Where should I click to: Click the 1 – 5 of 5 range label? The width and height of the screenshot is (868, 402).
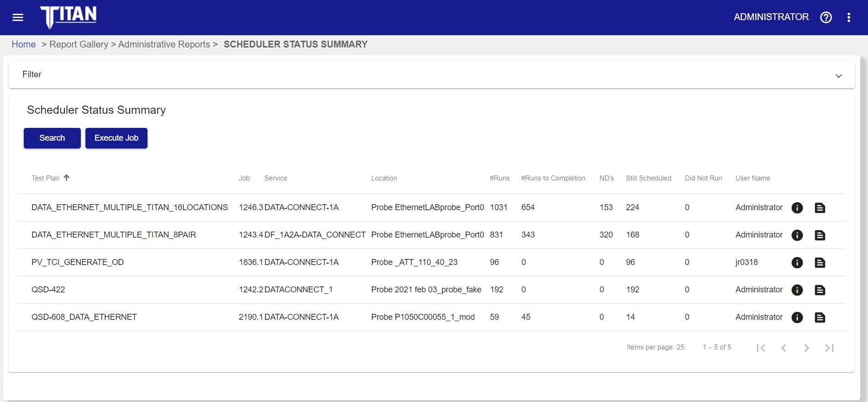(717, 347)
